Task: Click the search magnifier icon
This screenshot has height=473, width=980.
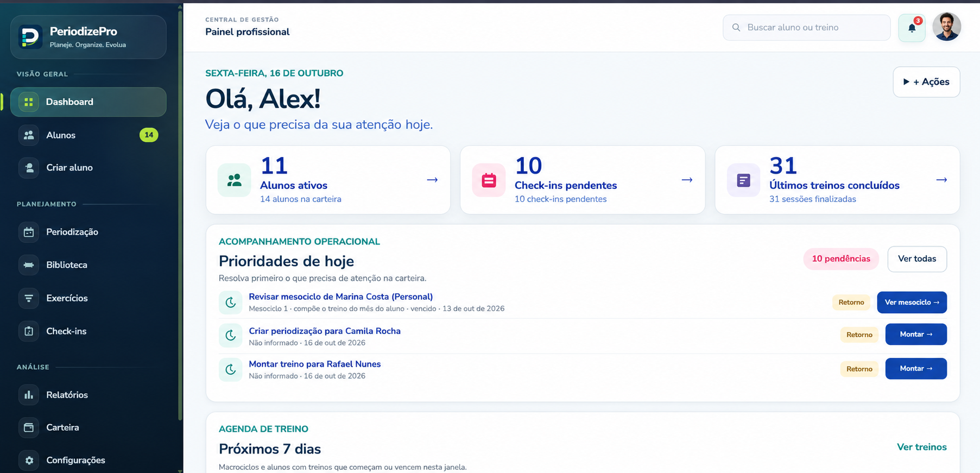Action: click(x=736, y=27)
